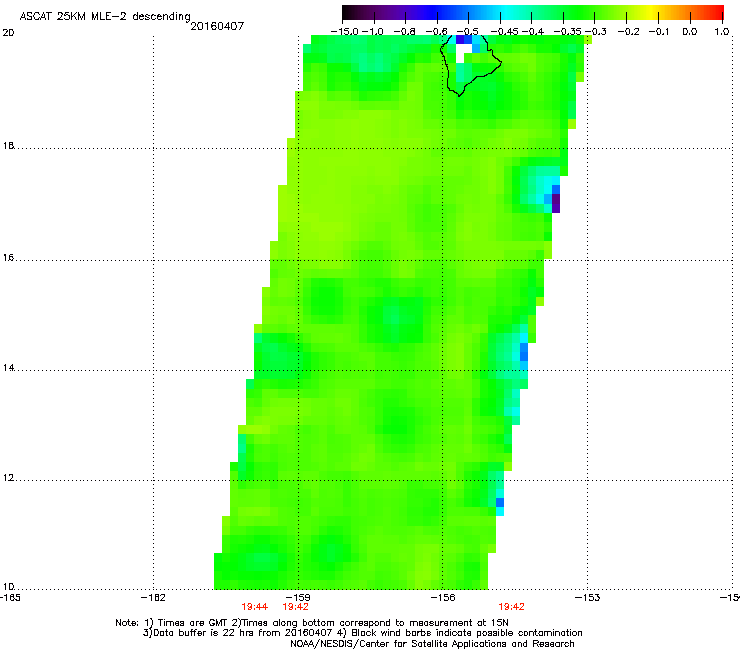This screenshot has height=650, width=740.
Task: Click longitude label -162 on the axis
Action: [x=153, y=598]
